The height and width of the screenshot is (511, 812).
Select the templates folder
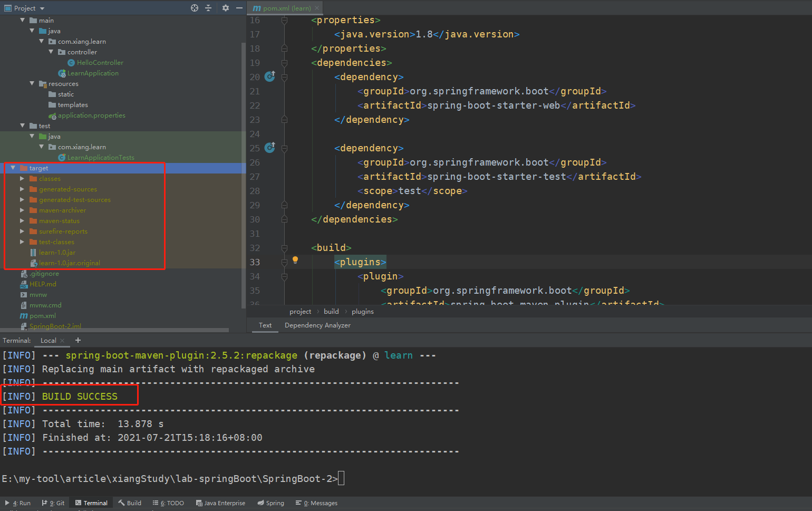click(72, 105)
